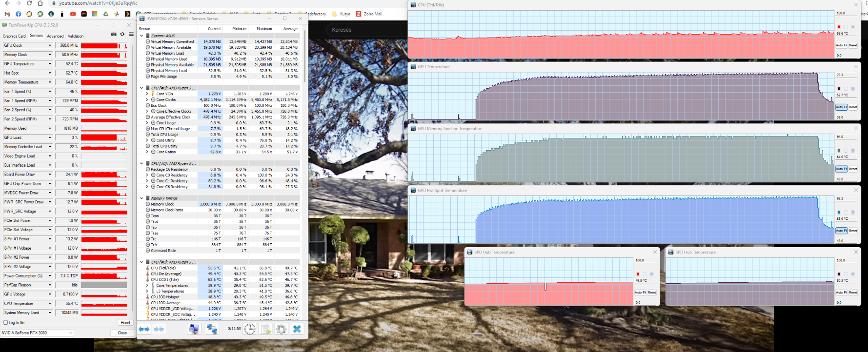
Task: Click the HWiNFO clock reset icon
Action: tap(250, 329)
